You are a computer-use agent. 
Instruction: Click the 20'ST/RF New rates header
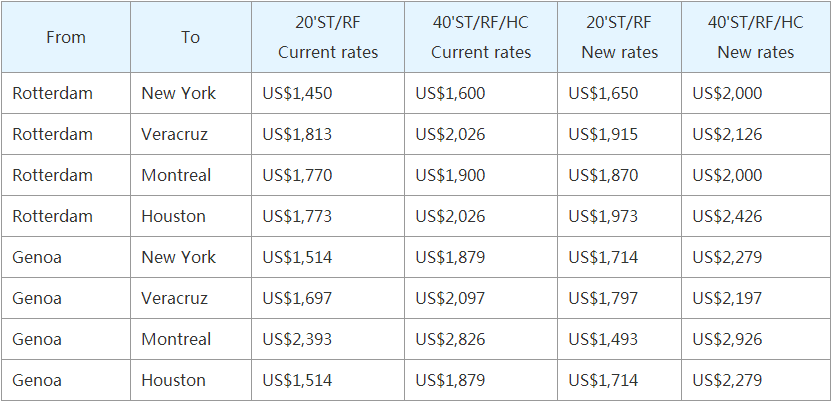620,38
